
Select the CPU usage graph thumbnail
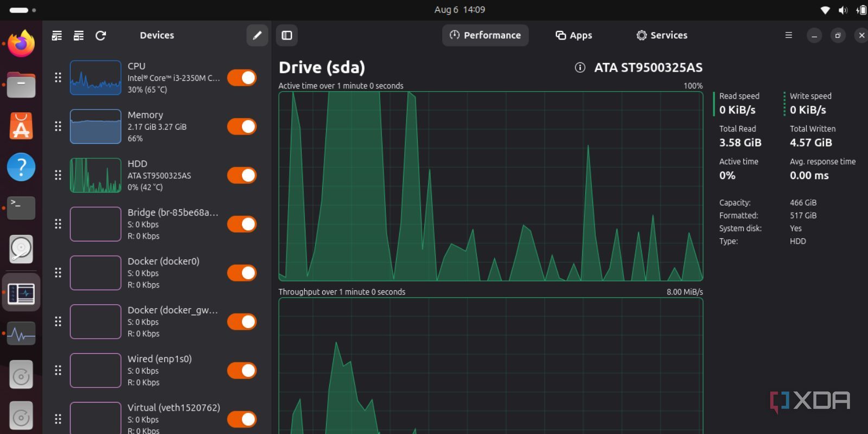pyautogui.click(x=95, y=78)
